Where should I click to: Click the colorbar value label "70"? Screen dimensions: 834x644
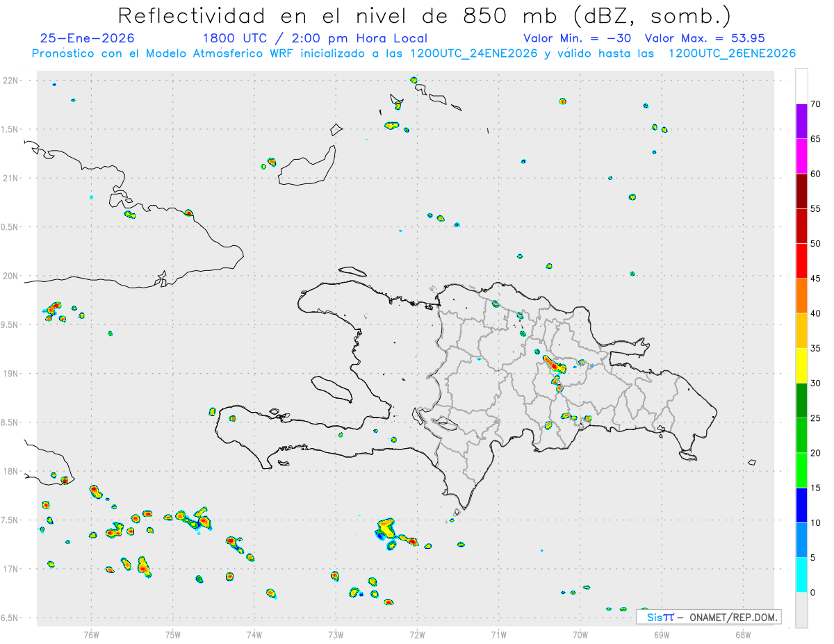(816, 104)
